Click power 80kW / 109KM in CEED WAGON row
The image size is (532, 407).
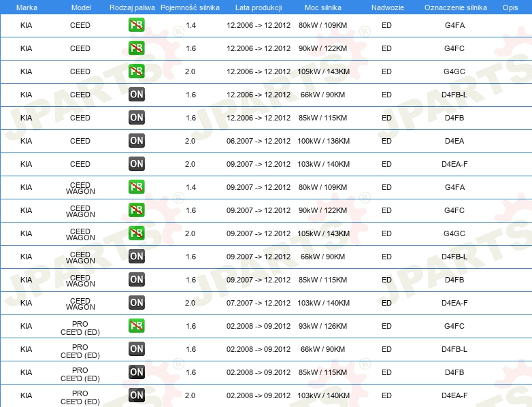tap(322, 187)
